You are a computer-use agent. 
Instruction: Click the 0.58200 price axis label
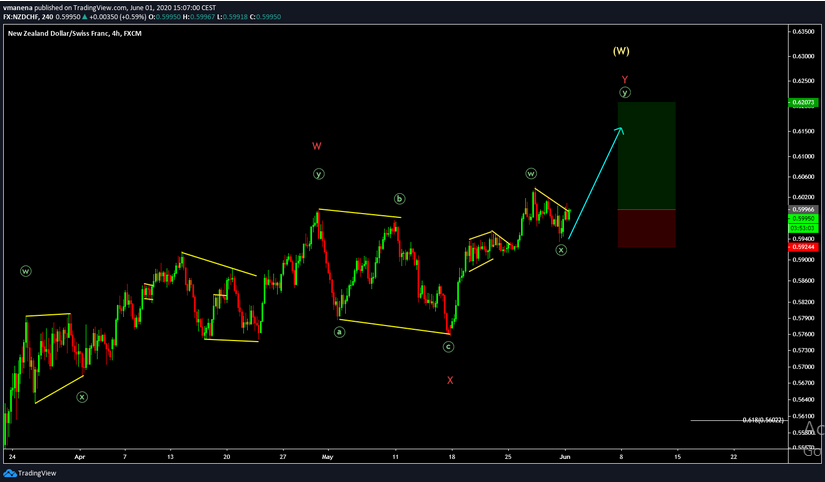[x=803, y=302]
